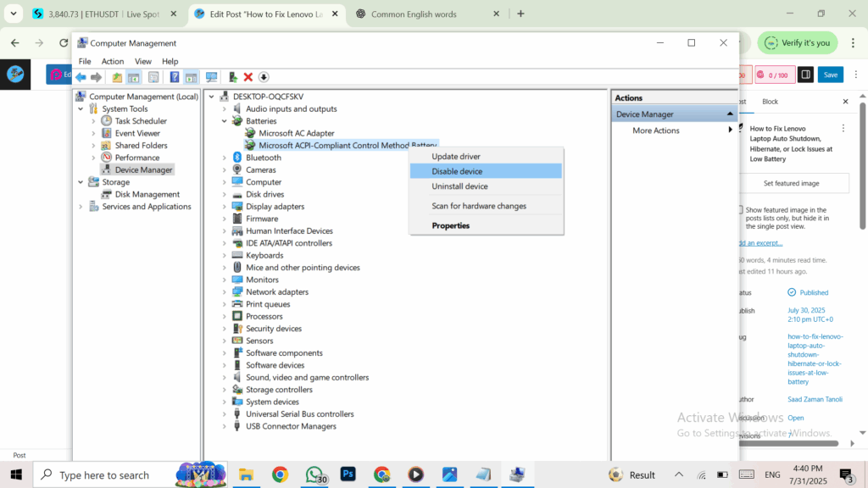Click the Print queues category icon

237,304
